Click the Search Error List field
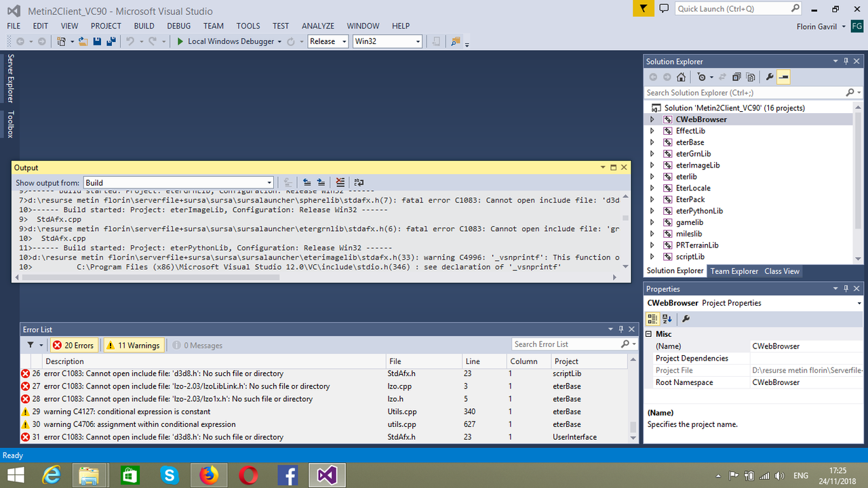This screenshot has height=488, width=868. [x=574, y=344]
